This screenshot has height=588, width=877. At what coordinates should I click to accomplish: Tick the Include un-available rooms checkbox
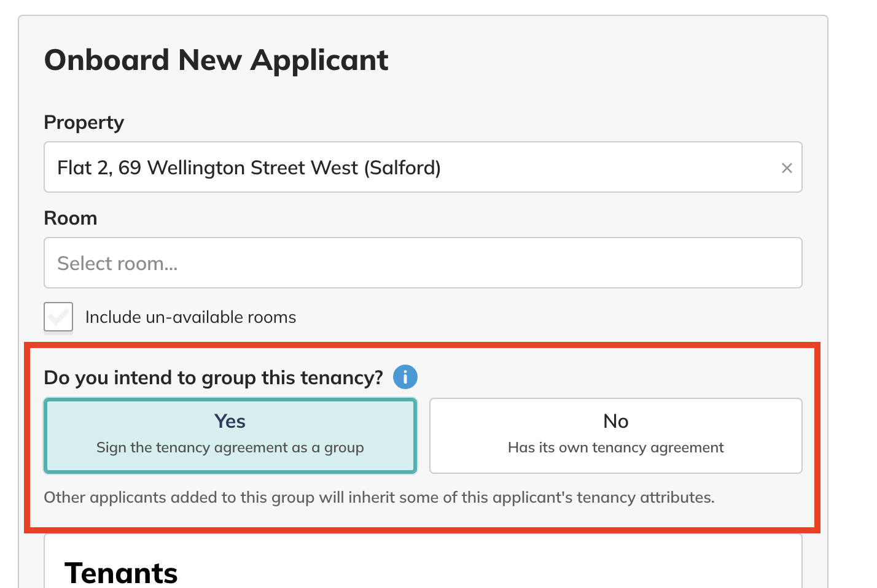point(58,317)
